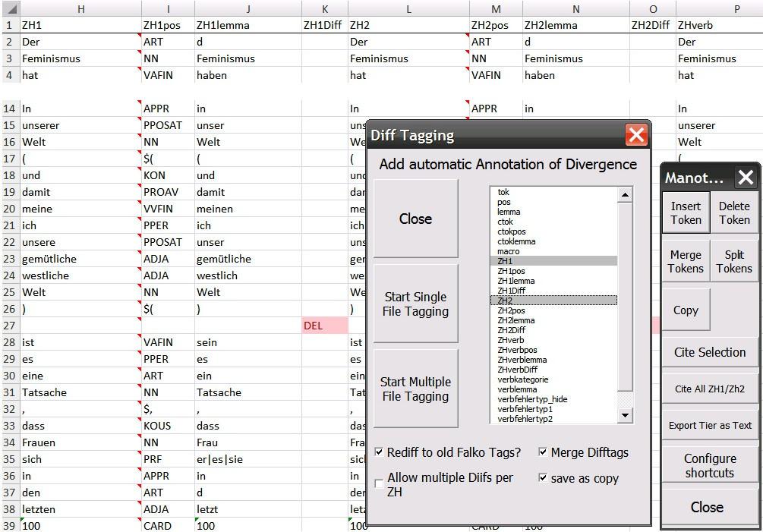Select column J header
This screenshot has width=763, height=532.
248,9
